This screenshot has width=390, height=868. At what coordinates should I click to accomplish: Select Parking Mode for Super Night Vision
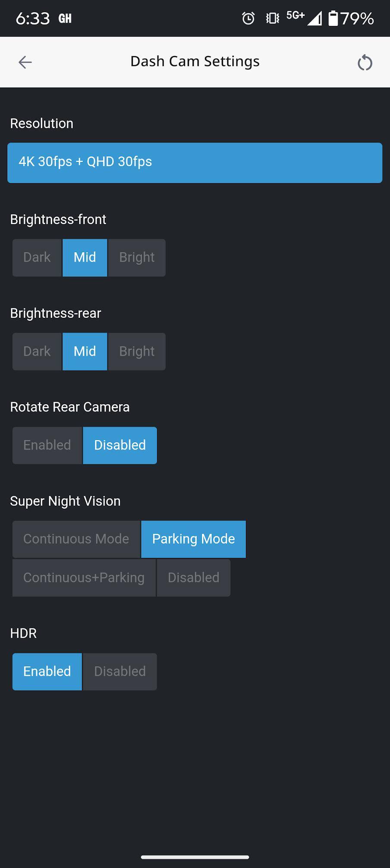coord(193,539)
